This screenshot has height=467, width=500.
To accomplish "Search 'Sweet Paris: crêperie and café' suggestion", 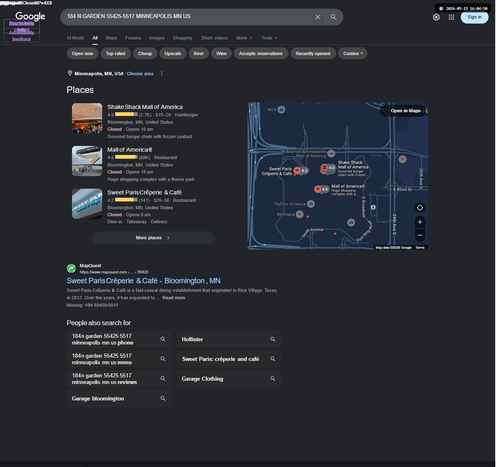I will 229,359.
